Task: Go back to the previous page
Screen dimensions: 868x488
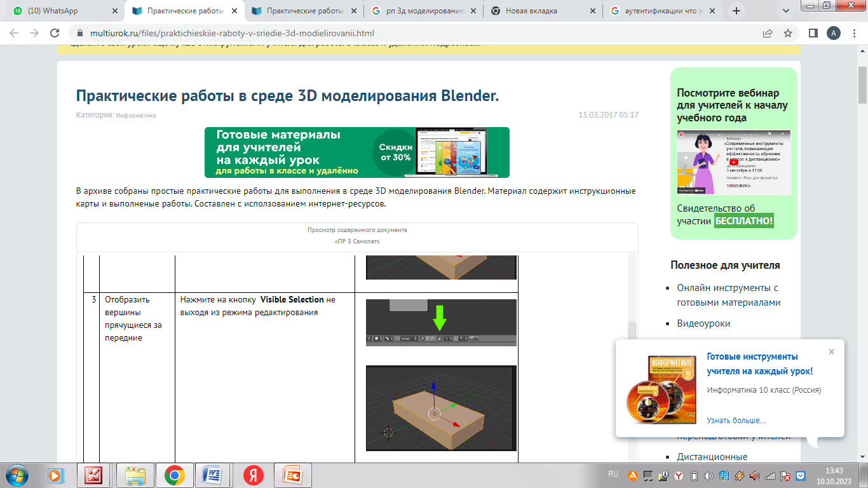Action: click(x=14, y=33)
